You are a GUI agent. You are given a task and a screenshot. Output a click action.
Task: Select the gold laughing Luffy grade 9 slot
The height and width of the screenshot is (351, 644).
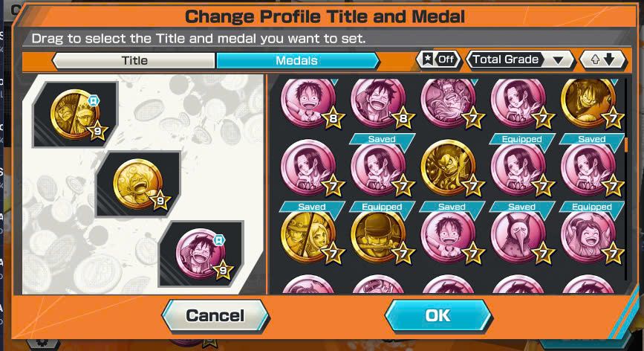(139, 184)
